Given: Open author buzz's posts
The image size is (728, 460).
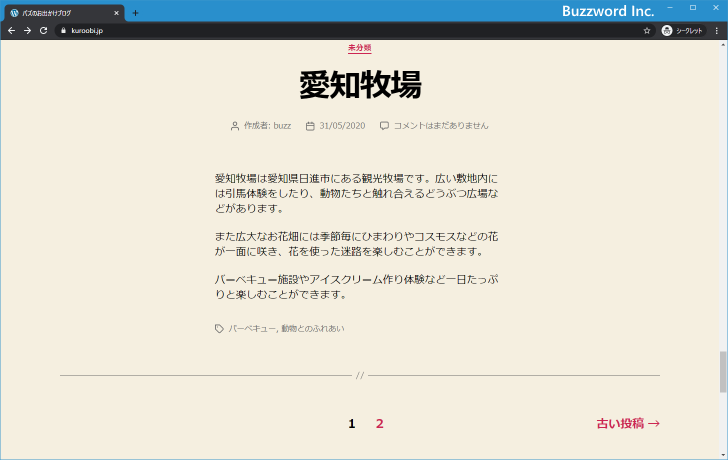Looking at the screenshot, I should 282,126.
